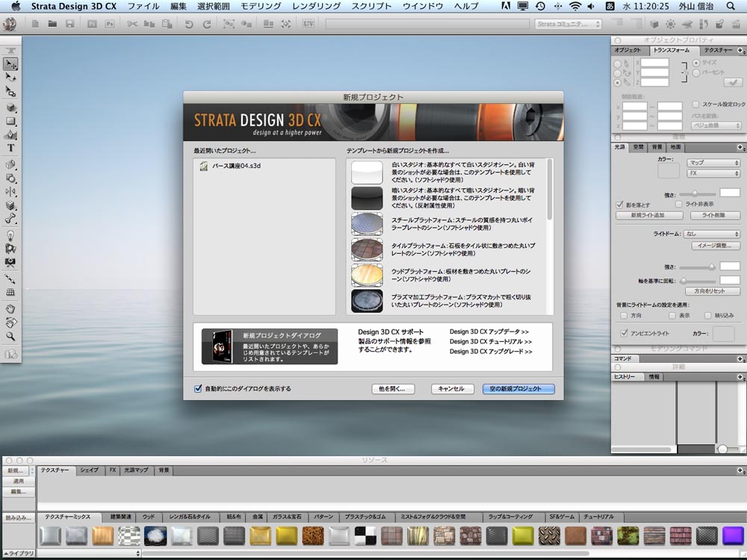Click the redo arrow toolbar icon
Image resolution: width=747 pixels, height=560 pixels.
tap(207, 23)
